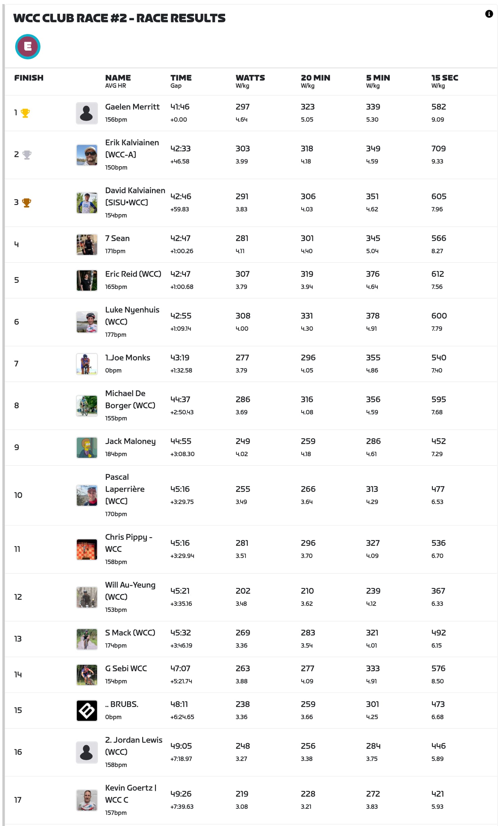
Task: Open Jack Maloney's cartoon avatar
Action: click(x=87, y=447)
